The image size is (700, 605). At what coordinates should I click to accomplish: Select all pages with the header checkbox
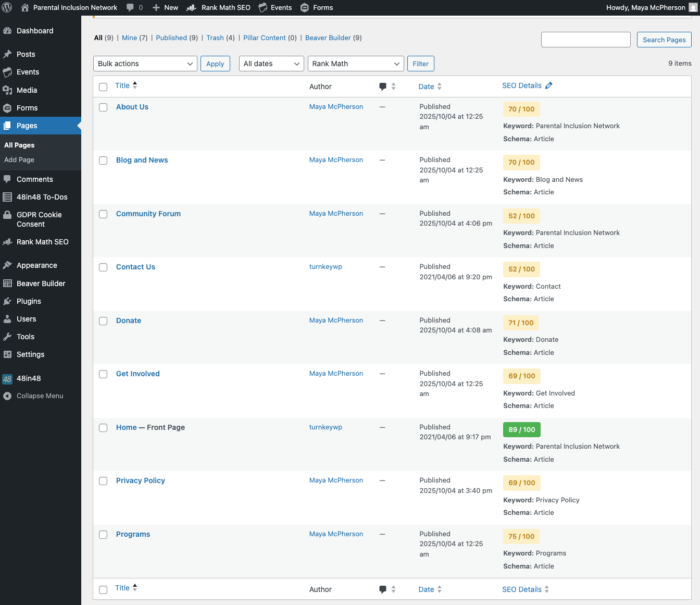103,87
